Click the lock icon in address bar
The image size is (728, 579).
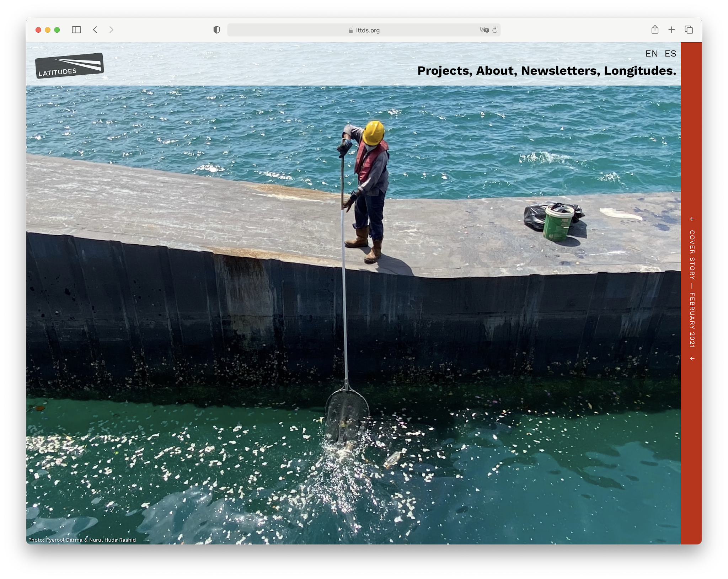(351, 30)
